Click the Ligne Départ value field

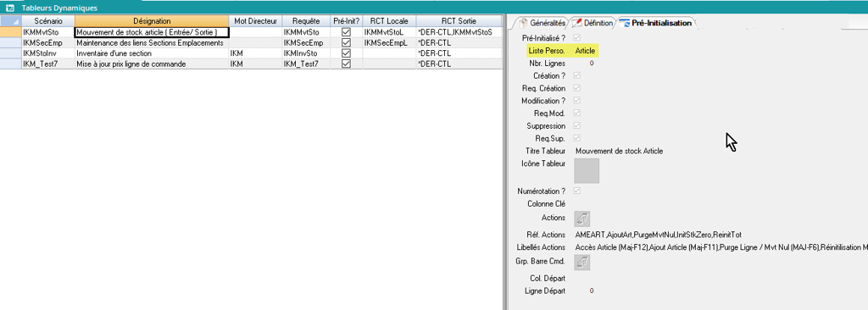click(592, 291)
